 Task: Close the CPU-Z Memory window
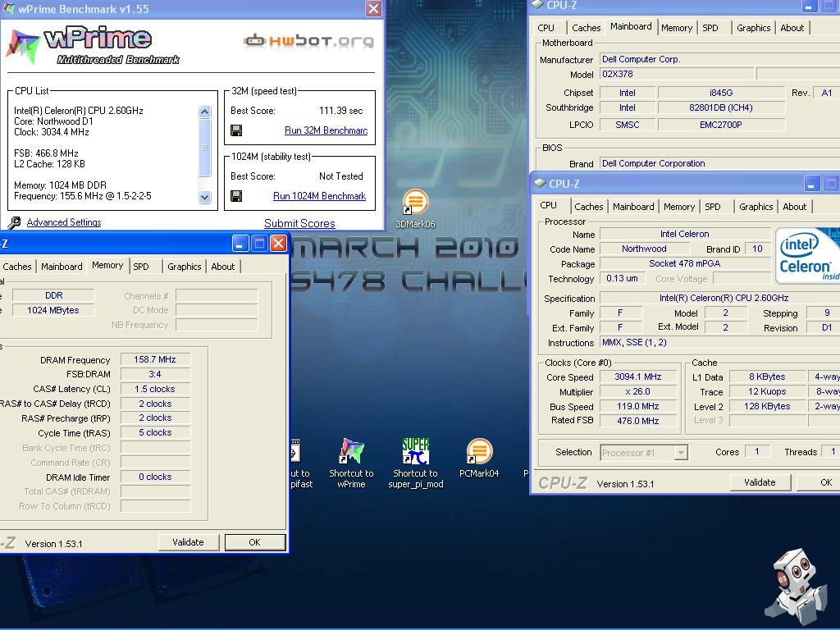click(279, 244)
